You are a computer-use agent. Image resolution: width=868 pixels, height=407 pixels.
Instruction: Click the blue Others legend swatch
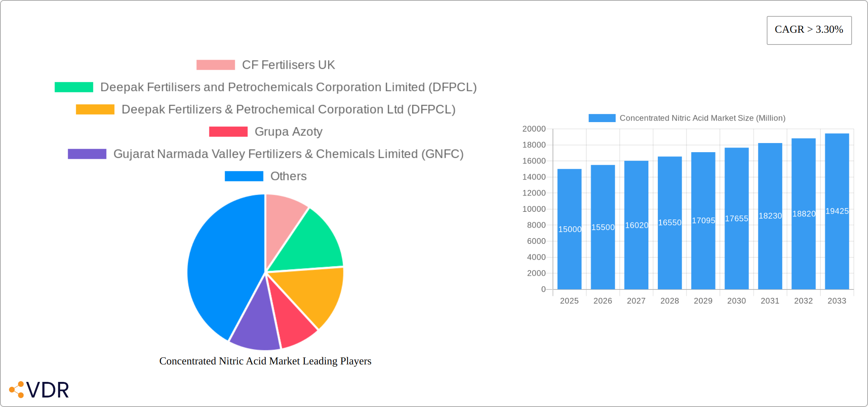pos(244,176)
